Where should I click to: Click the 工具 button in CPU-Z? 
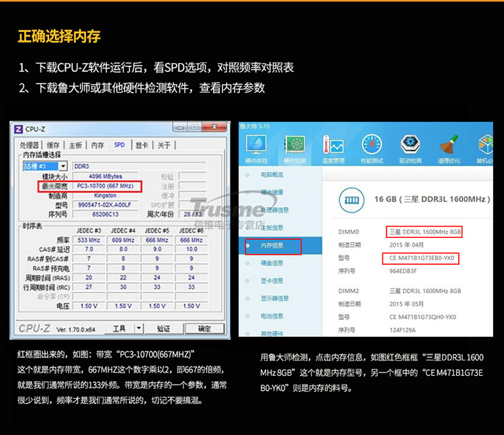click(x=120, y=328)
